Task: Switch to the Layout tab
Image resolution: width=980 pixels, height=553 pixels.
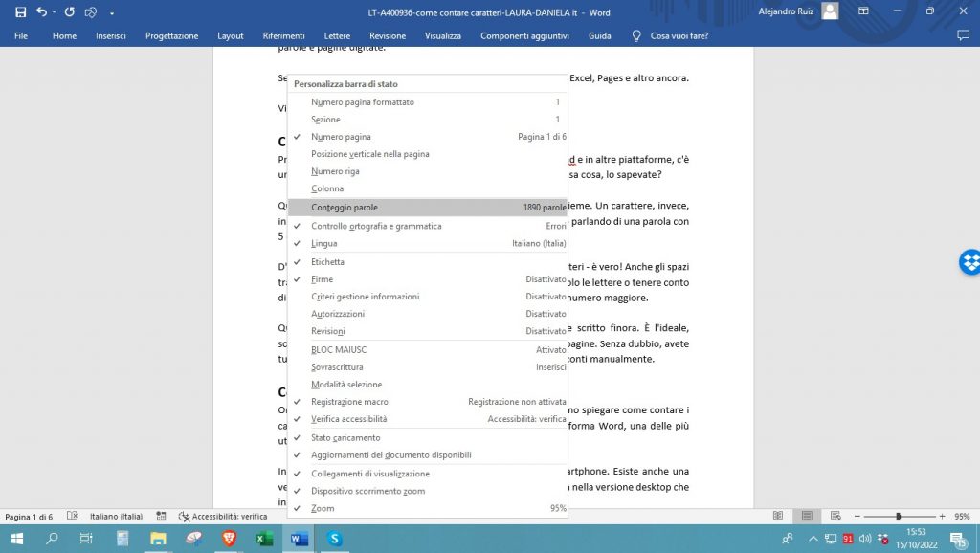Action: tap(231, 35)
